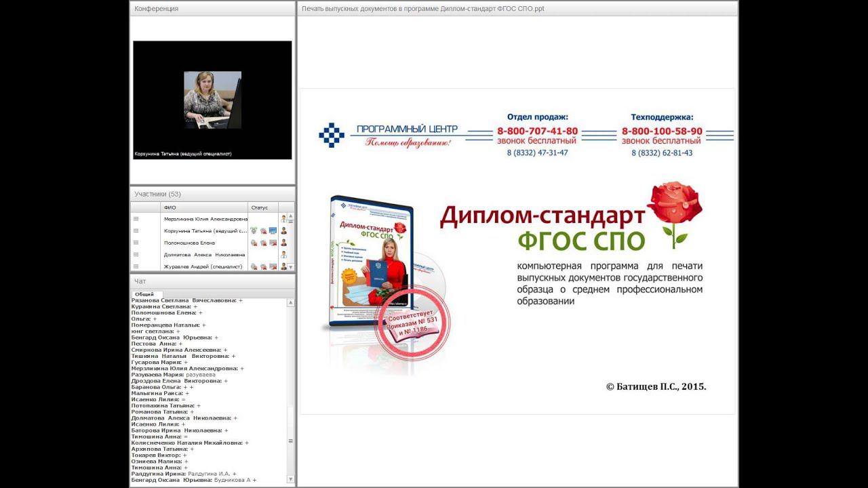Click chat message from Курамина Светлана

pos(164,306)
